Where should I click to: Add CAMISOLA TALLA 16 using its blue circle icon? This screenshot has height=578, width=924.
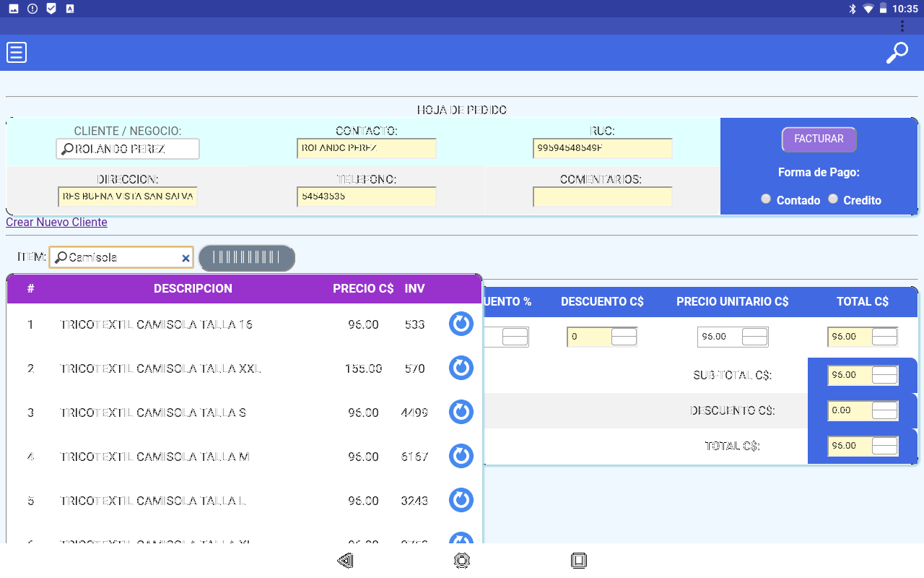coord(461,324)
